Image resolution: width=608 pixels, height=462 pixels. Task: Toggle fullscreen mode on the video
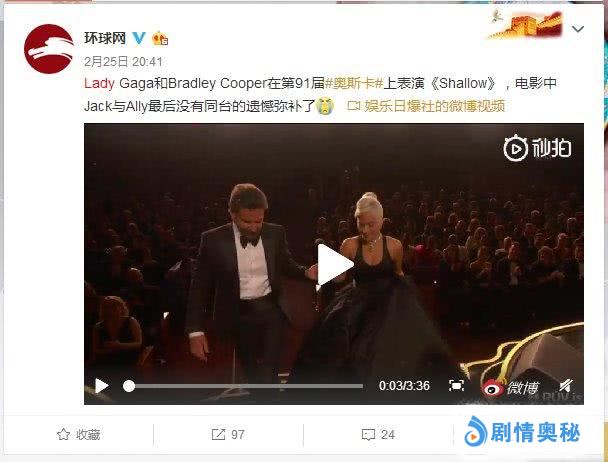(x=456, y=386)
